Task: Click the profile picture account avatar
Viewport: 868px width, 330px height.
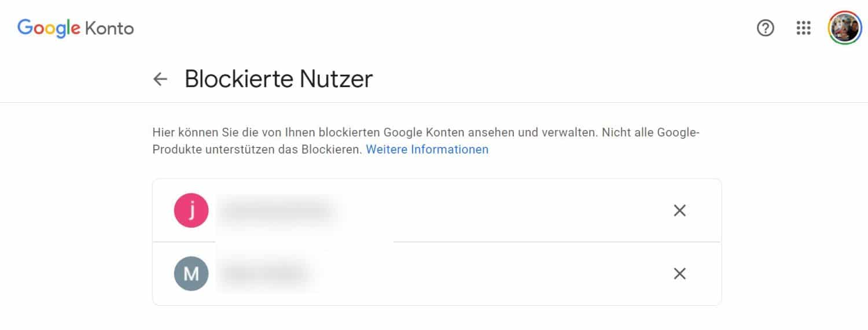Action: click(845, 28)
